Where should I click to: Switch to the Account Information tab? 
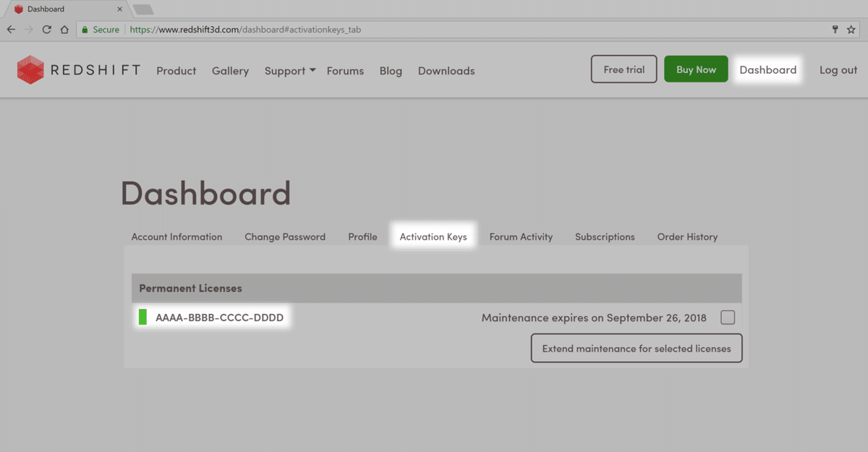[176, 236]
